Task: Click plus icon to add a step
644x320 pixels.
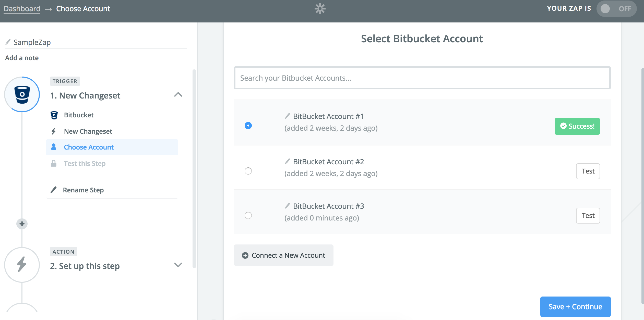Action: click(22, 224)
